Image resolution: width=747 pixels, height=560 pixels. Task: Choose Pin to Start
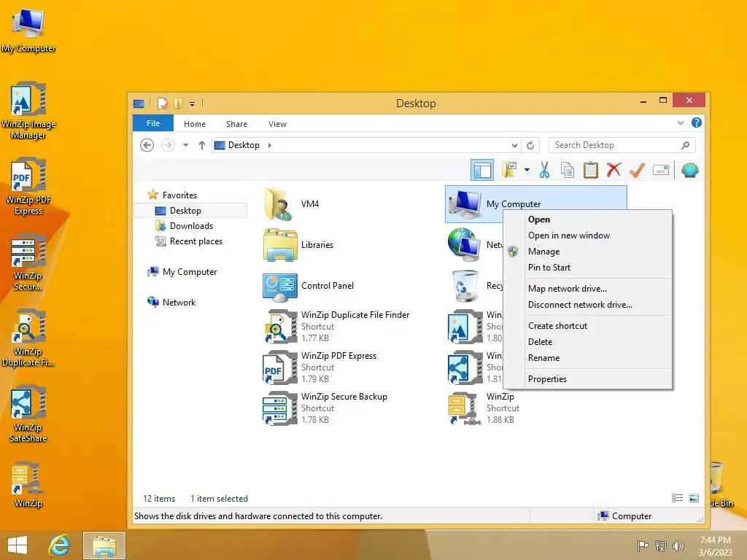pos(549,268)
